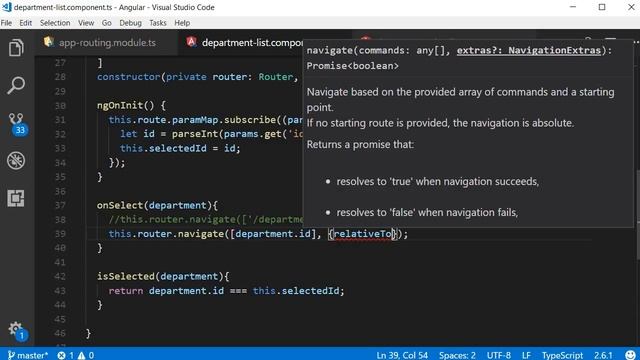640x360 pixels.
Task: Open the Edit menu
Action: [x=25, y=23]
